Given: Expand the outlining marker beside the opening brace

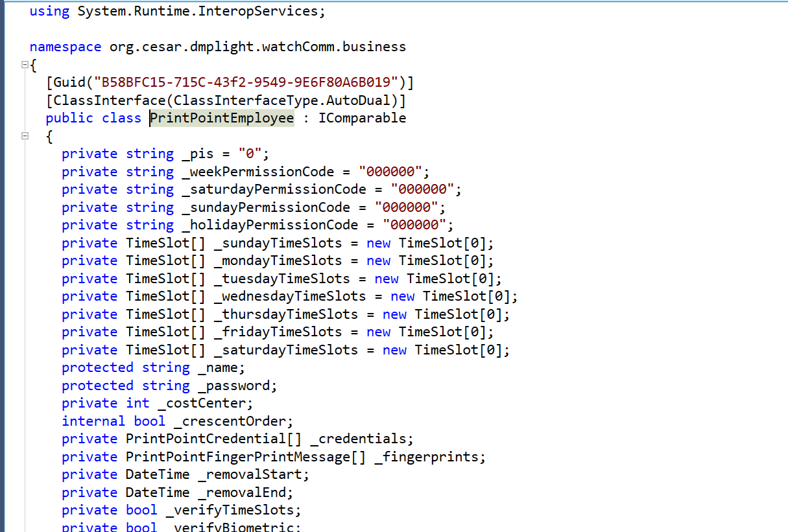Looking at the screenshot, I should pyautogui.click(x=24, y=65).
